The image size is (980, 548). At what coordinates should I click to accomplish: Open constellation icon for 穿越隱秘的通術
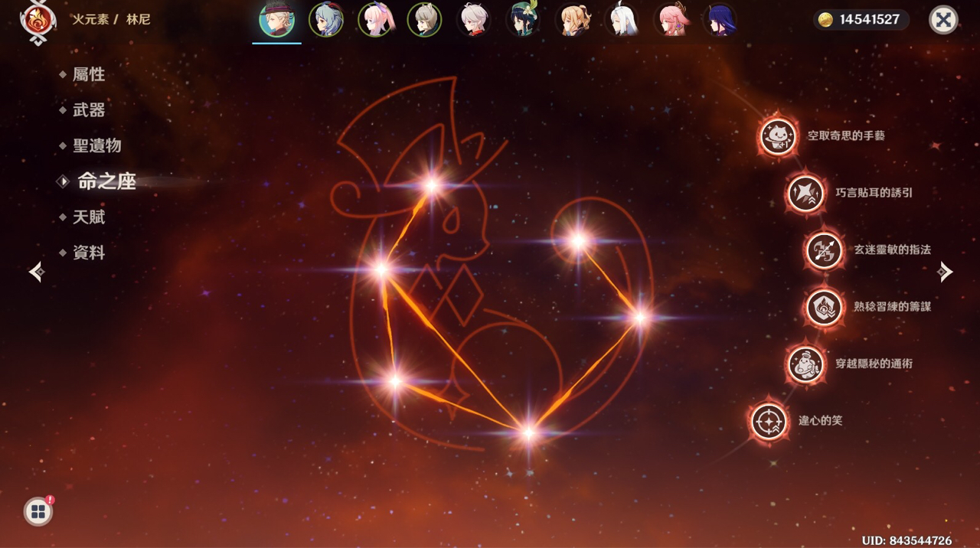pyautogui.click(x=805, y=364)
